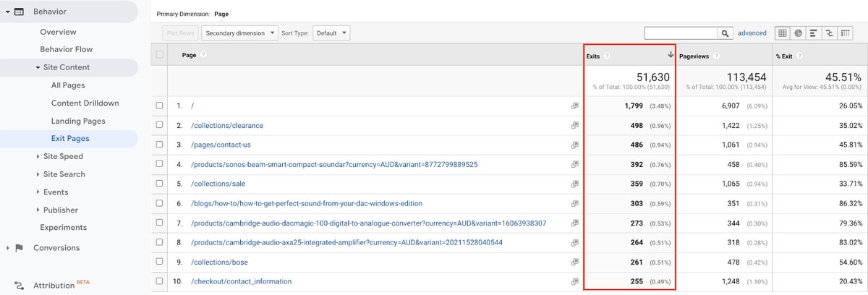This screenshot has width=868, height=295.
Task: Switch to Pivot view icon
Action: [846, 33]
